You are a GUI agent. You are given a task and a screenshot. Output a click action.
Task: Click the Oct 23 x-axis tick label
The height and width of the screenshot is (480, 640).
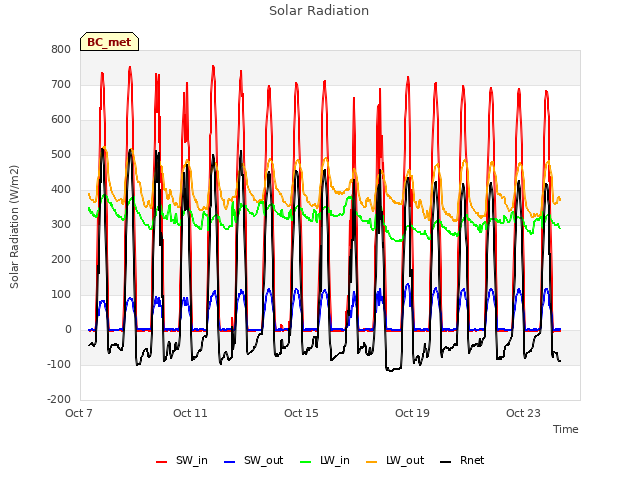[x=523, y=413]
